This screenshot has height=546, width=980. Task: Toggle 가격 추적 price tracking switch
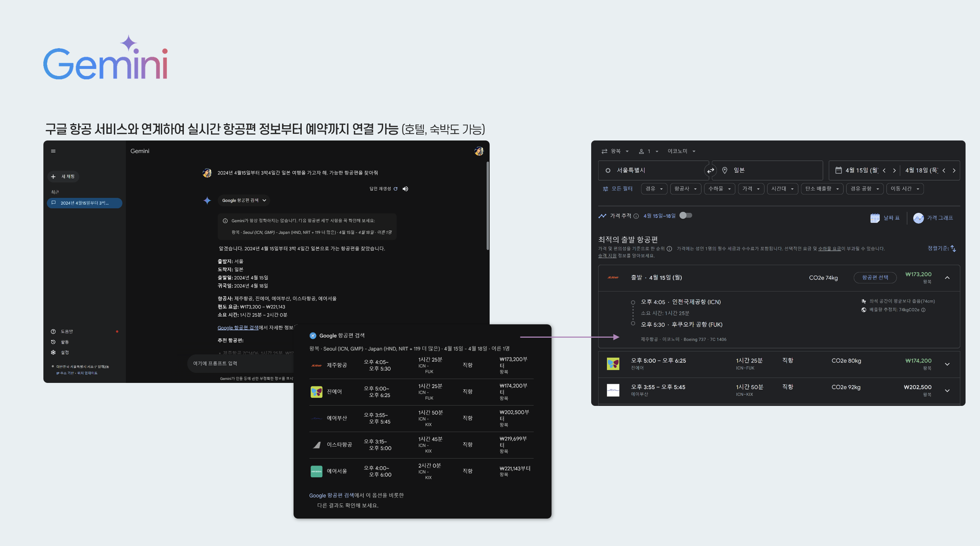[686, 216]
